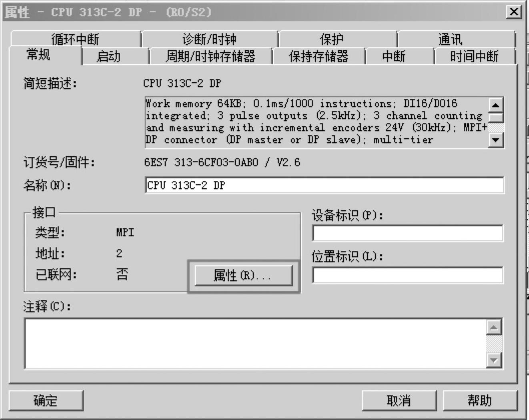Viewport: 529px width, 420px height.
Task: Click the 名称(N) name input field
Action: click(324, 185)
